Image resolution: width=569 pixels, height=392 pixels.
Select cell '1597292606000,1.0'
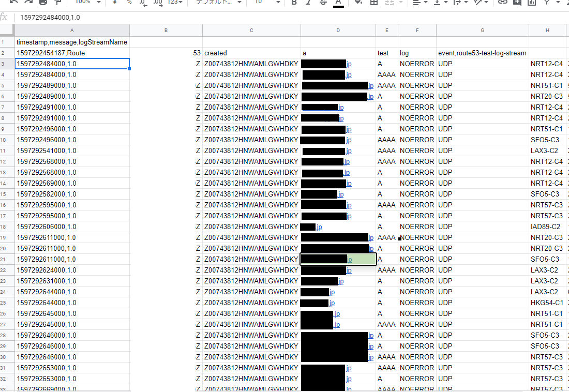coord(72,227)
